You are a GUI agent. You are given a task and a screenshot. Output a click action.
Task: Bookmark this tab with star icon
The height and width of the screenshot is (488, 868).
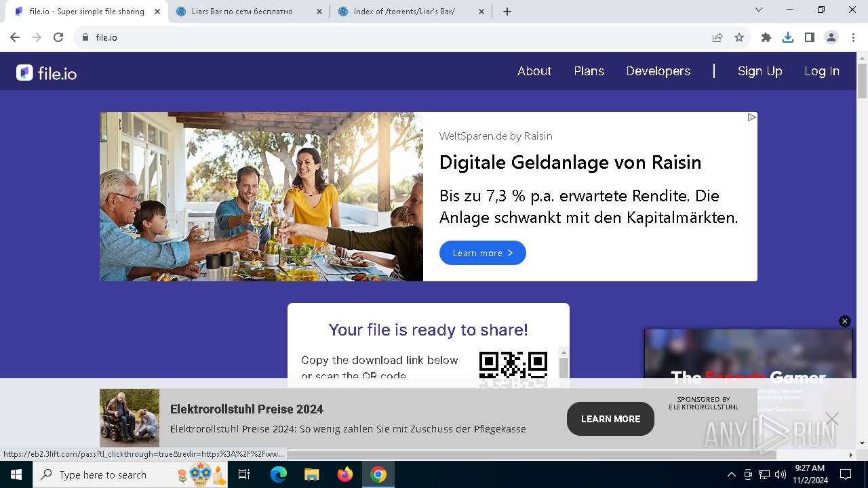coord(739,37)
